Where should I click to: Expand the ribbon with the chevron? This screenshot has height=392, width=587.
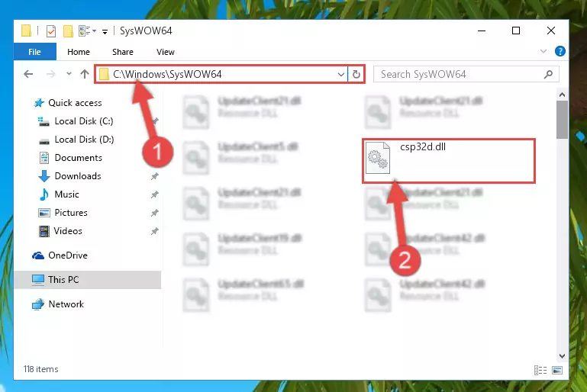coord(543,51)
